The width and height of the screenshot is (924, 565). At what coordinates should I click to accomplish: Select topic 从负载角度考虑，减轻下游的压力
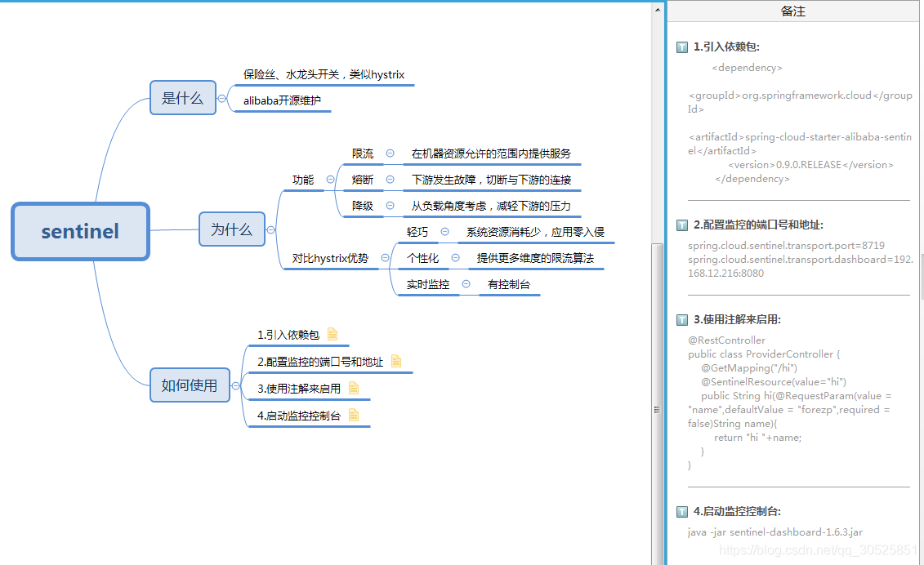coord(492,206)
